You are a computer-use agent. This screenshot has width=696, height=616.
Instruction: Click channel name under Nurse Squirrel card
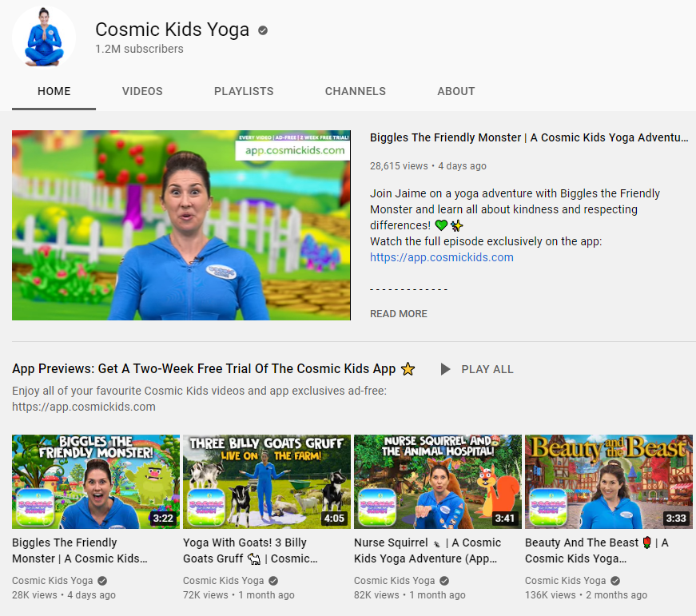[x=394, y=581]
